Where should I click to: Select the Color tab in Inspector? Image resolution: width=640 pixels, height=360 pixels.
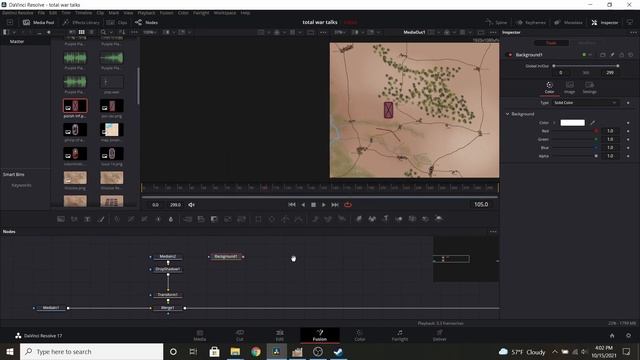pos(549,87)
